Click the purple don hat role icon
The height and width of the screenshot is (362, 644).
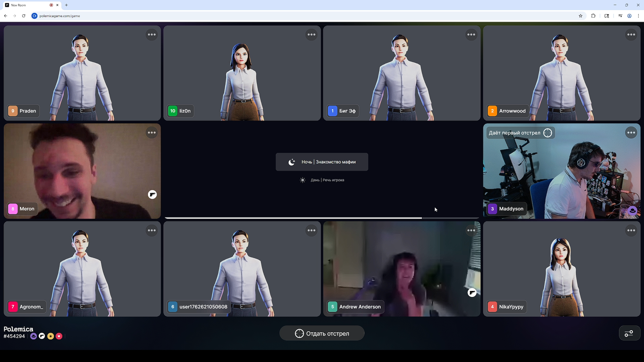(x=34, y=336)
